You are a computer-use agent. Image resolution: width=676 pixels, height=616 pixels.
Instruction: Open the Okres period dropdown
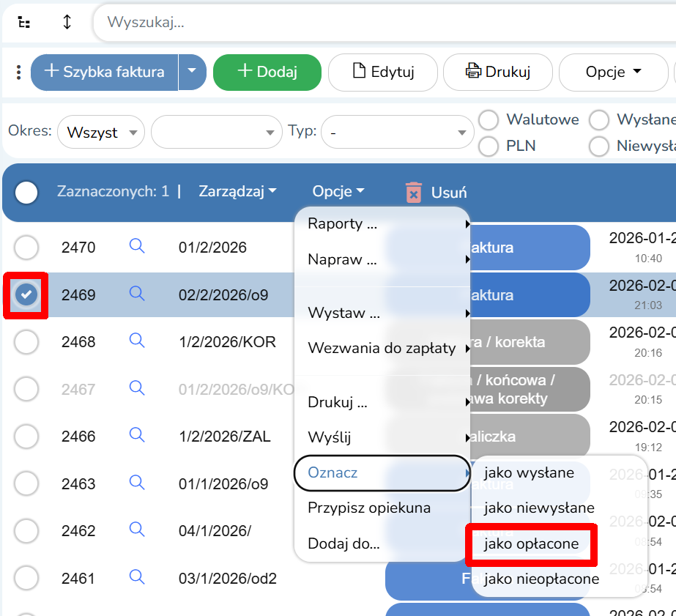[x=101, y=133]
